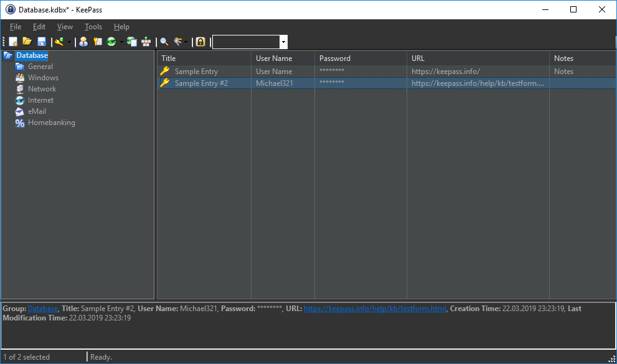The height and width of the screenshot is (364, 617).
Task: Expand the Open URL dropdown arrow
Action: coord(121,42)
